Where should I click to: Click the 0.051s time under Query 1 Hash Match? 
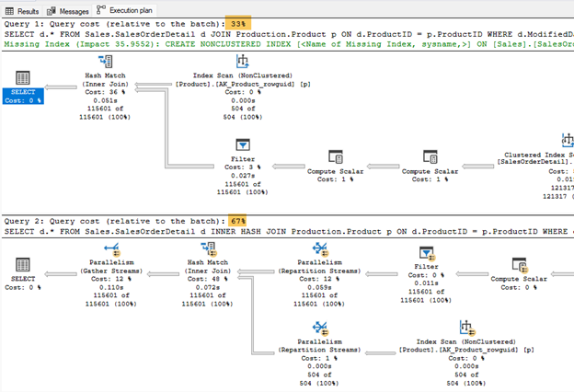point(106,100)
